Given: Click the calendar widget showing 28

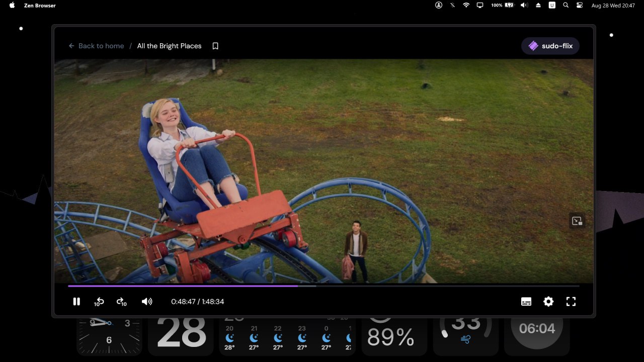Looking at the screenshot, I should coord(182,336).
